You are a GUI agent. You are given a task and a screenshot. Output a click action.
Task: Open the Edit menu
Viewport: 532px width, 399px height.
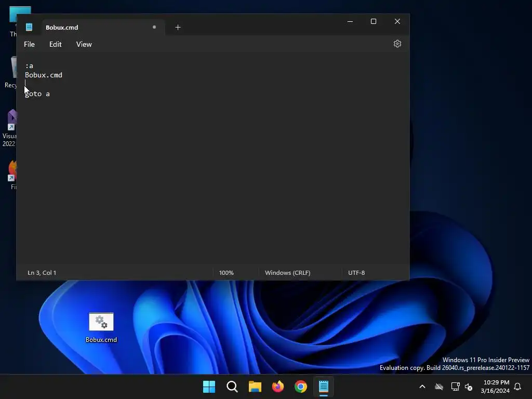click(55, 44)
